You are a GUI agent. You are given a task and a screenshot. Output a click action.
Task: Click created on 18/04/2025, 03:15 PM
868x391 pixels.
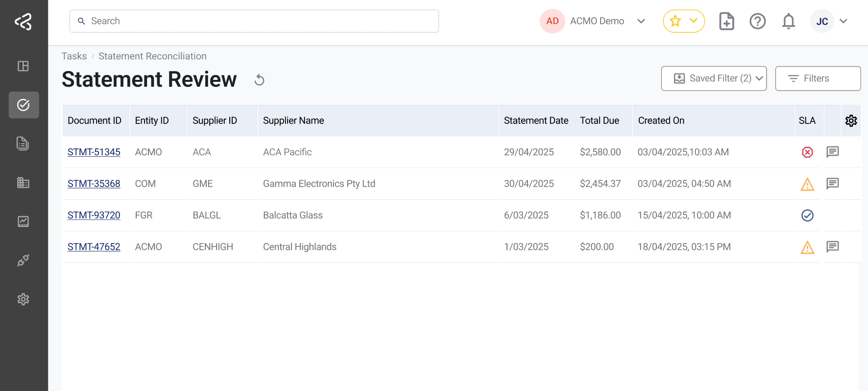pyautogui.click(x=684, y=246)
